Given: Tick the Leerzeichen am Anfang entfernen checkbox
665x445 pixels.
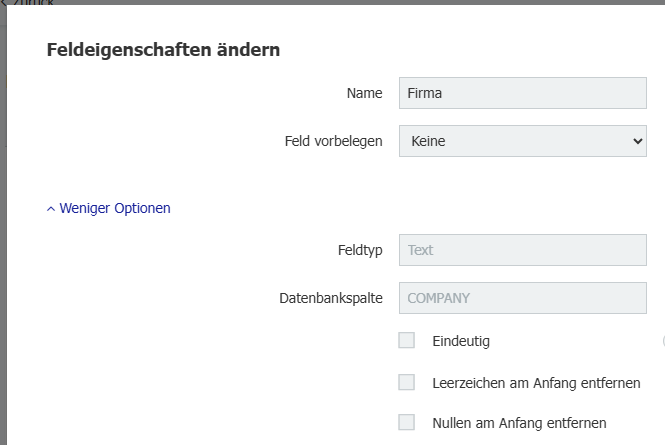Looking at the screenshot, I should (x=407, y=382).
